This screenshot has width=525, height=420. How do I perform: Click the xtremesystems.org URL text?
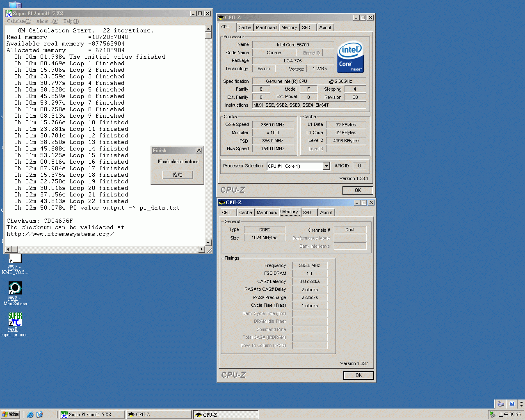60,234
